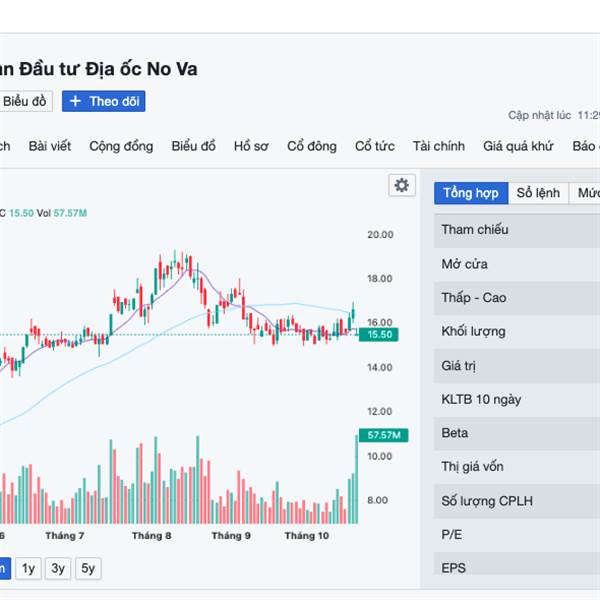Open Biểu đồ in navigation bar
The width and height of the screenshot is (600, 600).
(193, 146)
